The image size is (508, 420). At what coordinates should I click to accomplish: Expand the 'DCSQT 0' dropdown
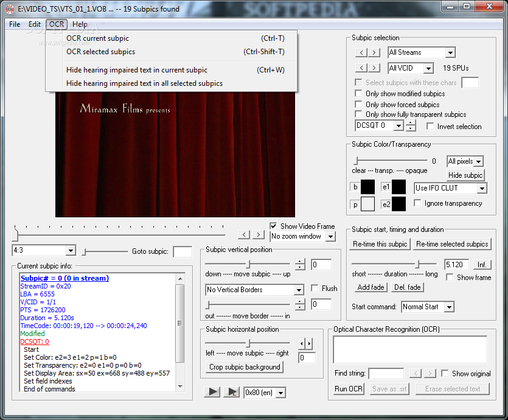coord(399,125)
